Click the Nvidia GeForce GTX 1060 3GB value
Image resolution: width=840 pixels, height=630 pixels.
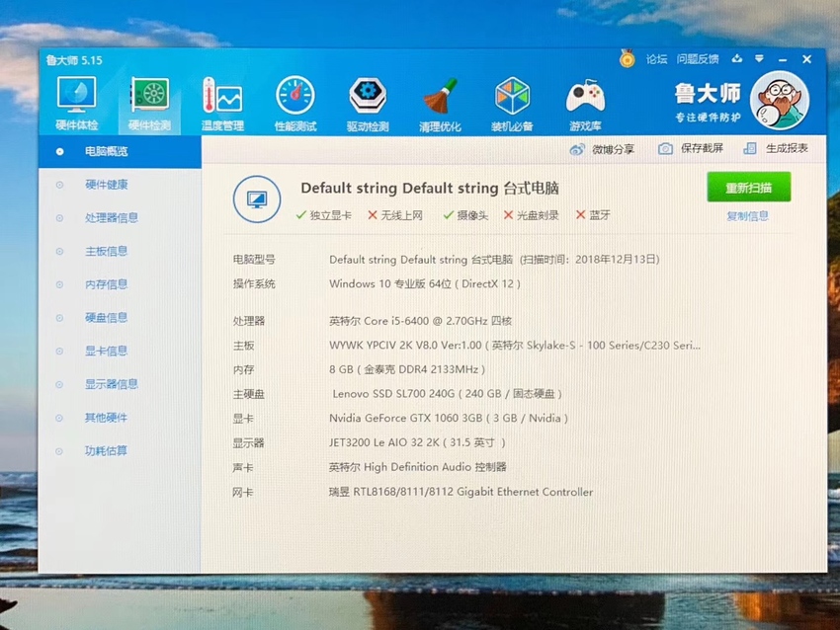449,418
